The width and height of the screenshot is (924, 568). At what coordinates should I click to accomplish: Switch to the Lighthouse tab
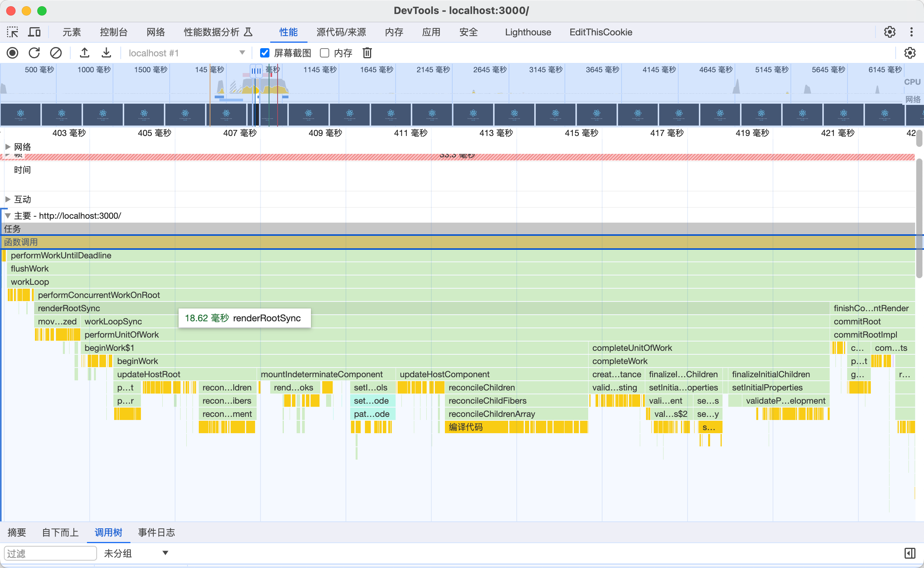tap(528, 32)
